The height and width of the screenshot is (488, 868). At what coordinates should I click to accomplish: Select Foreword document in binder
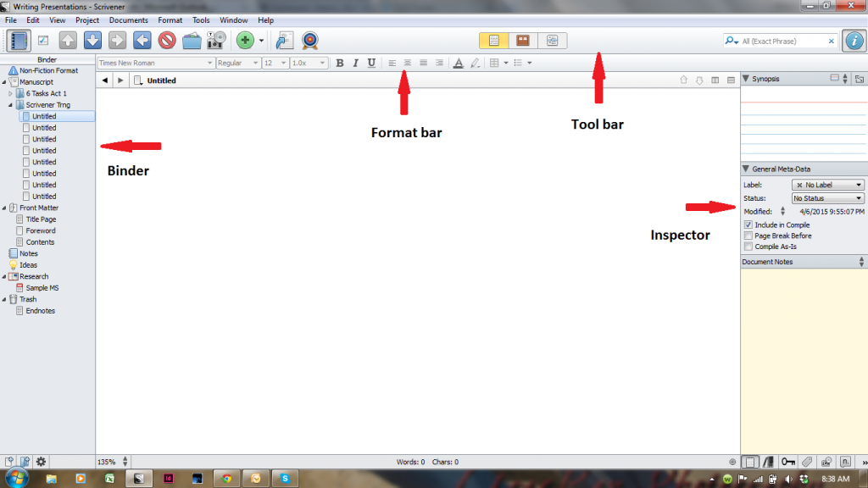pos(41,230)
